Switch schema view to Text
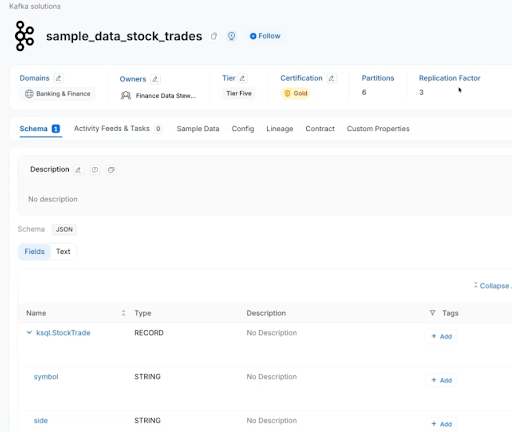512x432 pixels. [x=63, y=252]
